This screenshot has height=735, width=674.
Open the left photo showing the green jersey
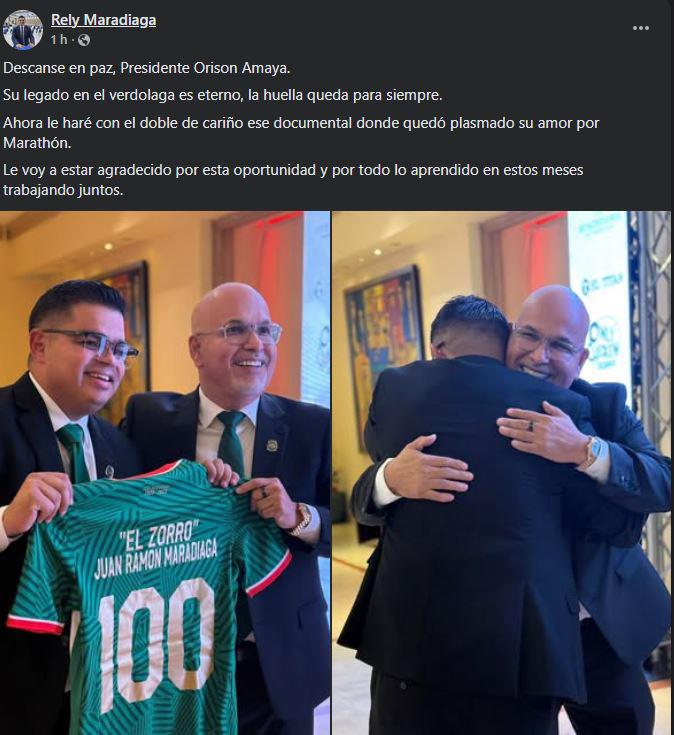pos(165,473)
